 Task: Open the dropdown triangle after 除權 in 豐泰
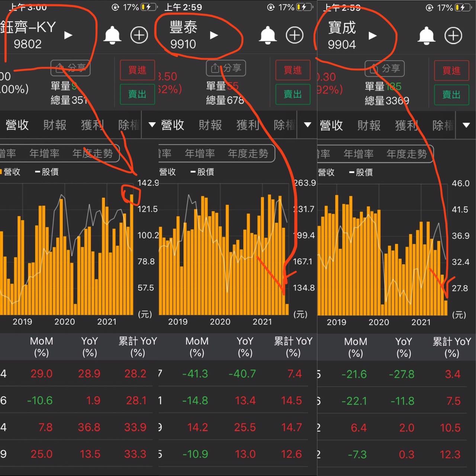point(307,125)
